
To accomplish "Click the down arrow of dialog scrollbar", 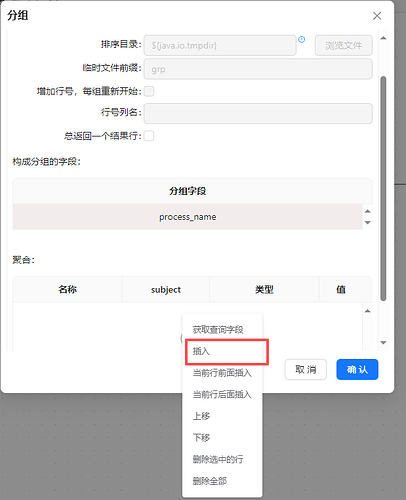I will coord(383,343).
